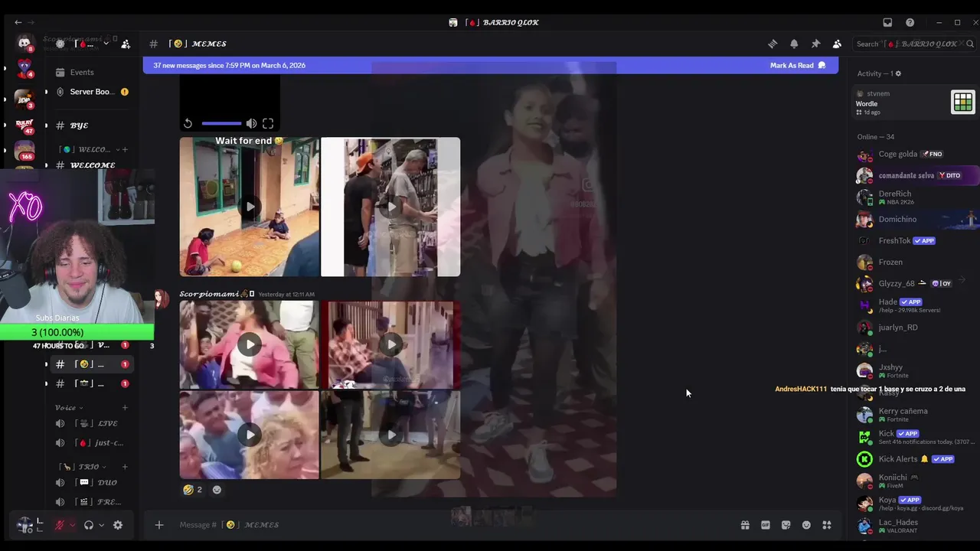Open the Threads icon in channel header
The height and width of the screenshot is (551, 980).
(x=773, y=44)
